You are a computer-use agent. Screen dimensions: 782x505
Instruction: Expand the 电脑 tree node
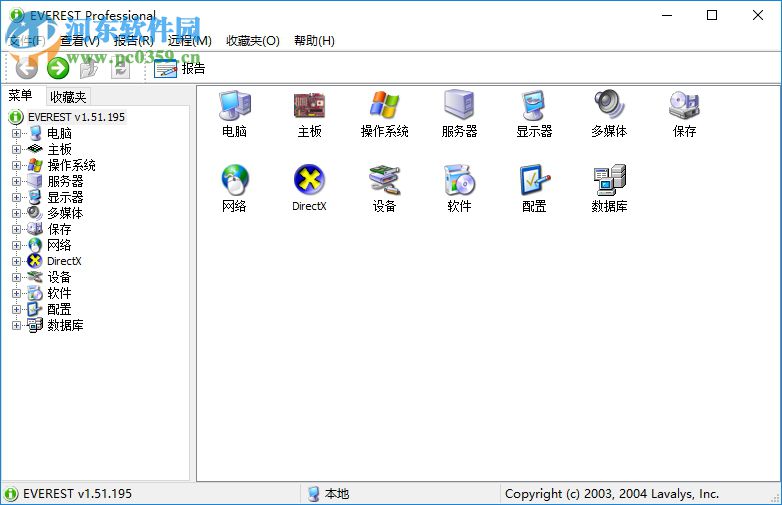pyautogui.click(x=16, y=134)
